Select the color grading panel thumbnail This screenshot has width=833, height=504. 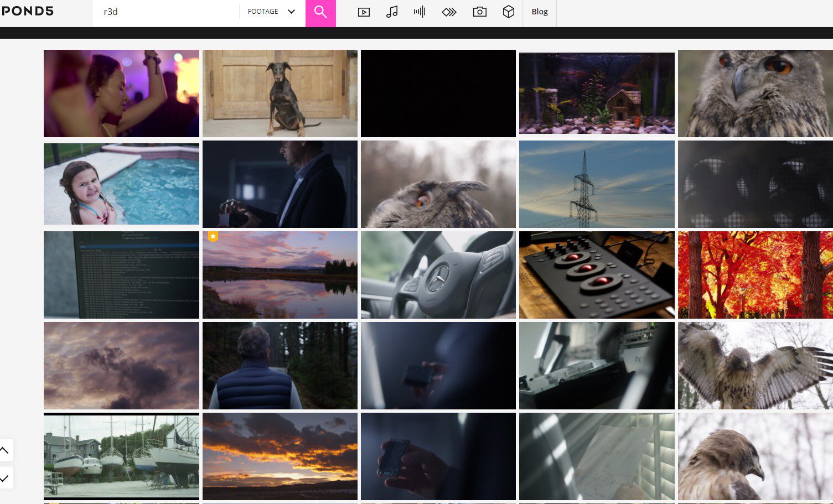(597, 274)
